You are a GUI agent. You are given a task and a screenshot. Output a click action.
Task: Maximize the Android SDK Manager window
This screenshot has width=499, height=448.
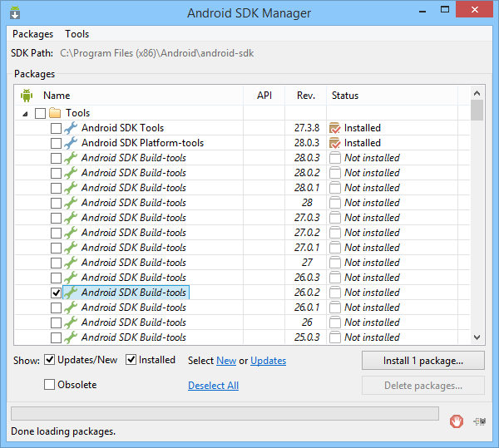(x=445, y=9)
